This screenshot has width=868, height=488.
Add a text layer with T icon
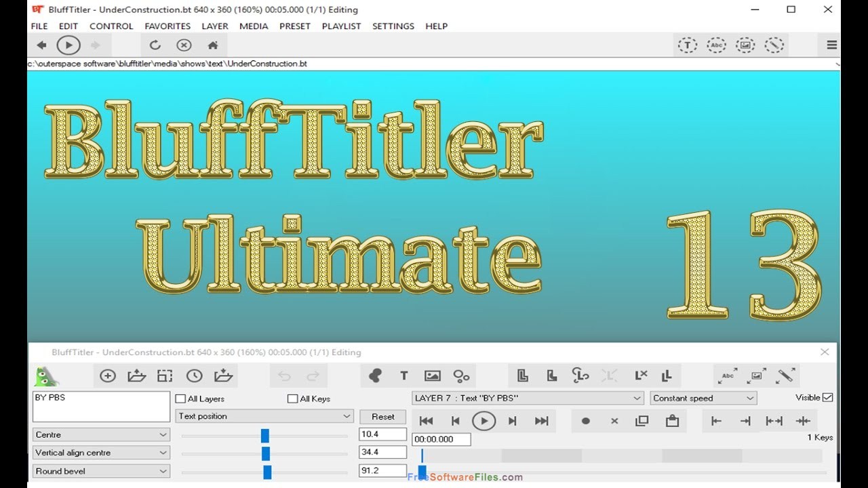[x=404, y=375]
